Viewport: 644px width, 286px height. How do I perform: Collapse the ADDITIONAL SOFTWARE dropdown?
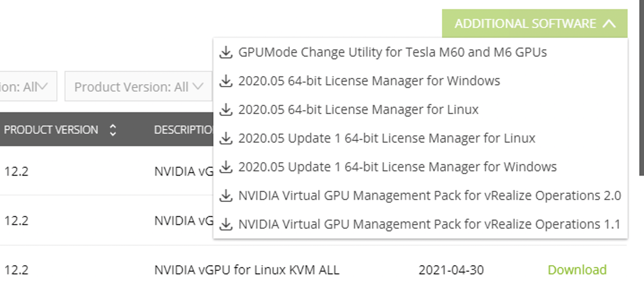point(535,23)
